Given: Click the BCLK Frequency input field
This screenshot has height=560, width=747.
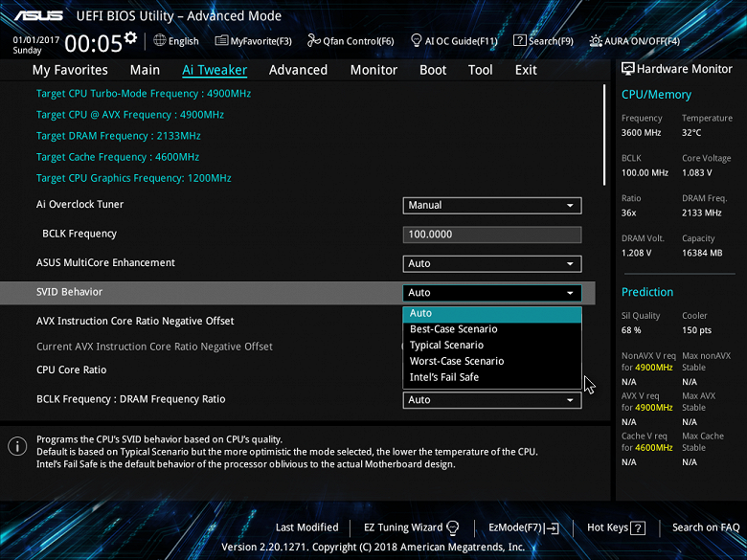Looking at the screenshot, I should click(x=492, y=235).
